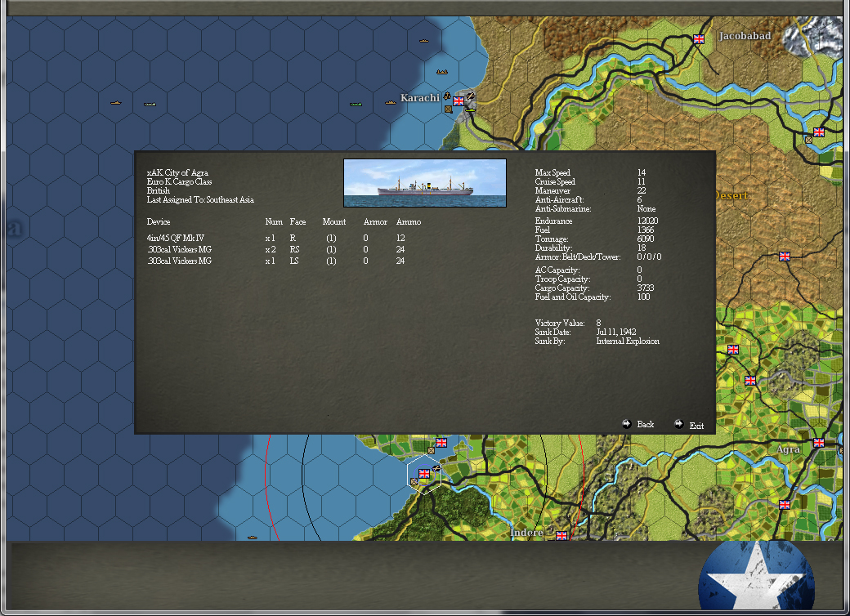Select the flag with unit counter southeast of Jacobabad
This screenshot has width=850, height=616.
[x=819, y=132]
